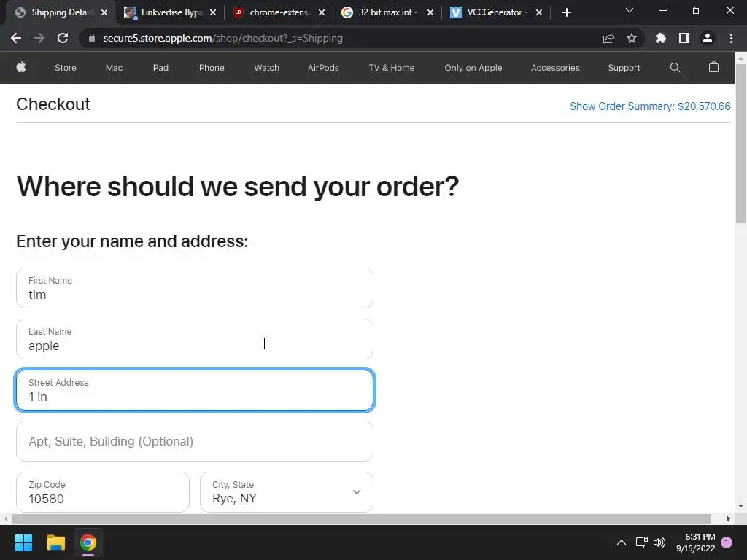Open the Mac menu item
Screen dimensions: 747x560
[114, 68]
